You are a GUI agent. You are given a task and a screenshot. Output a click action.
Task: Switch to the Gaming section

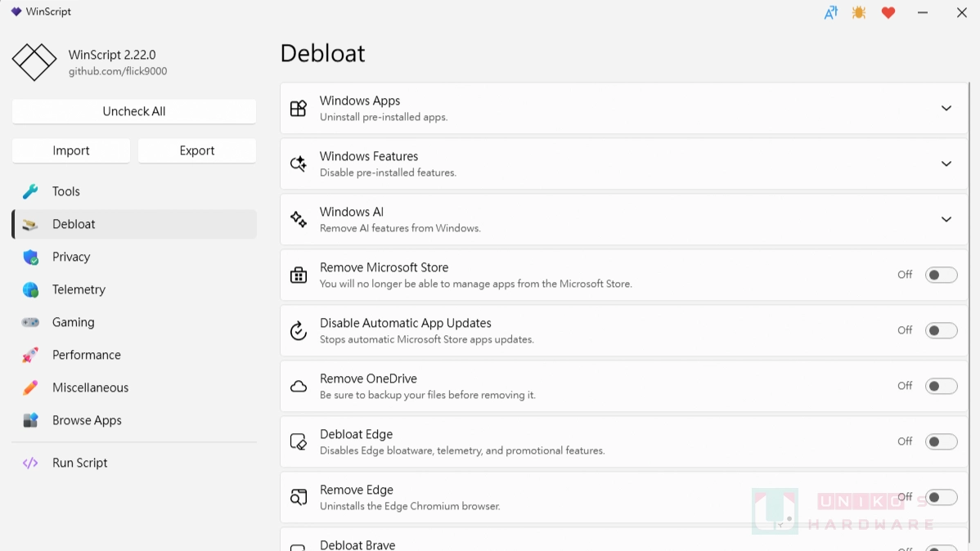click(134, 322)
